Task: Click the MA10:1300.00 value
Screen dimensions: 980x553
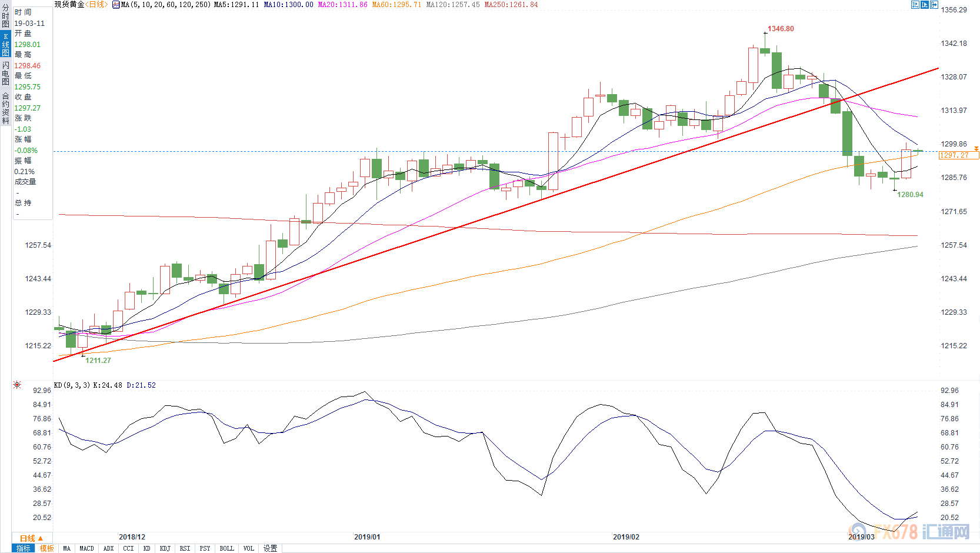Action: pos(288,5)
